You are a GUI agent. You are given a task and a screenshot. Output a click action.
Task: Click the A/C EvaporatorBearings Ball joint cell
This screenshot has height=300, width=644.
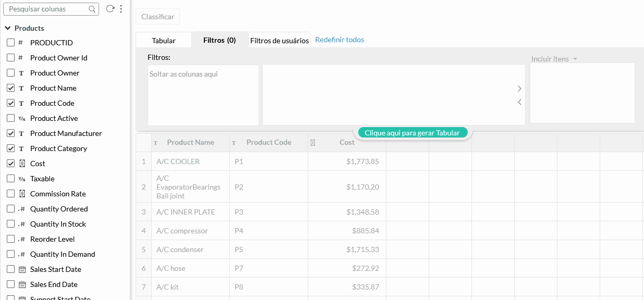pyautogui.click(x=190, y=186)
